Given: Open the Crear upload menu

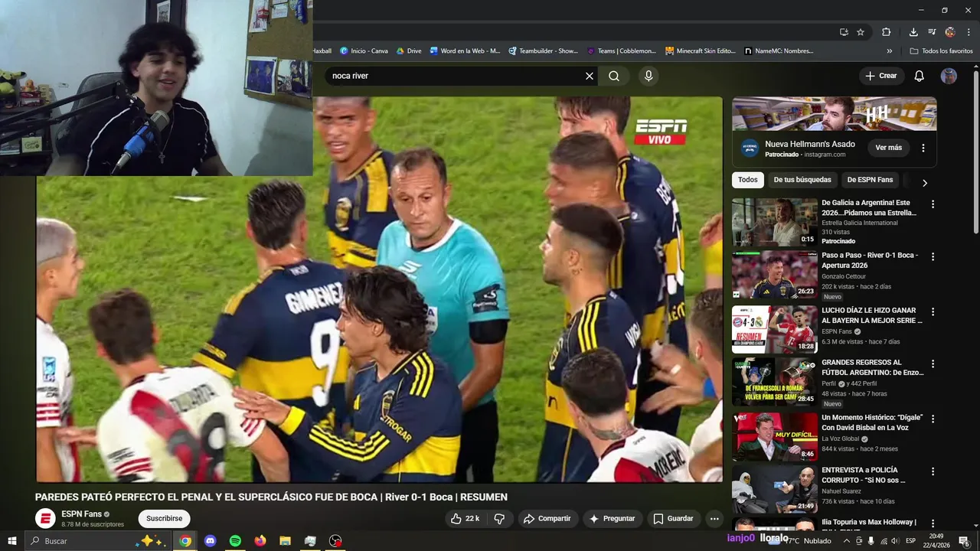Looking at the screenshot, I should point(881,76).
